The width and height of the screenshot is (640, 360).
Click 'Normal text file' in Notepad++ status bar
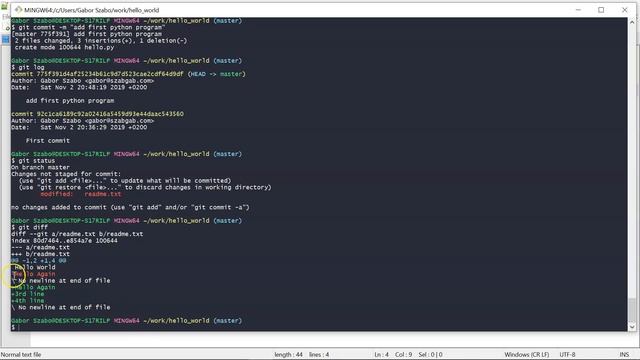coord(21,355)
